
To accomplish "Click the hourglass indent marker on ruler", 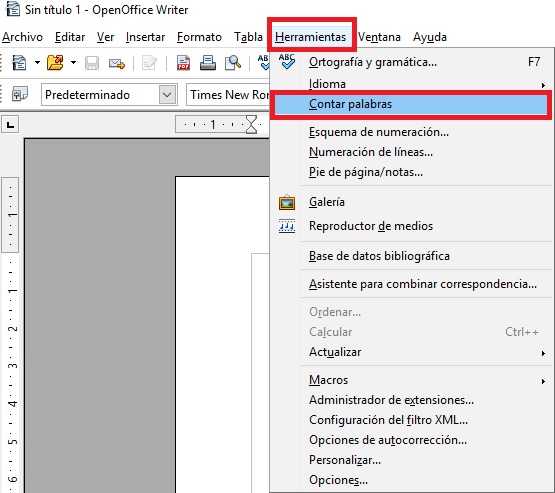I will pos(251,125).
